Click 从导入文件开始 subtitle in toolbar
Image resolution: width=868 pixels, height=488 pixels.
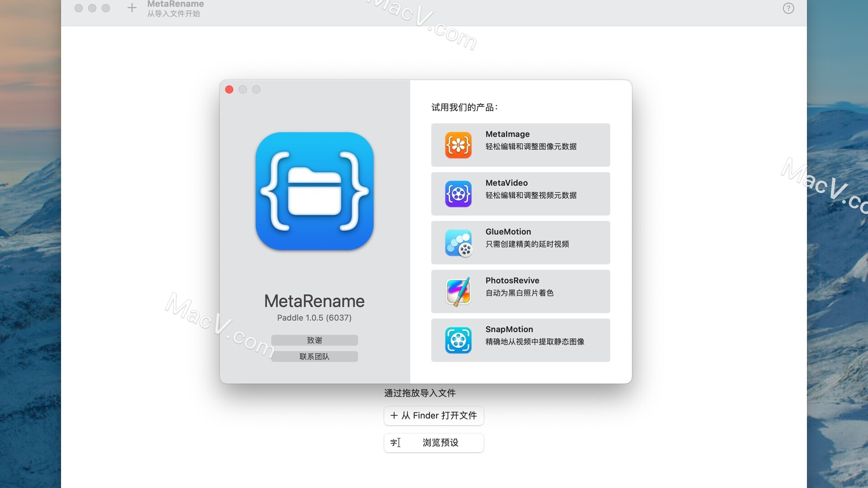pos(173,14)
